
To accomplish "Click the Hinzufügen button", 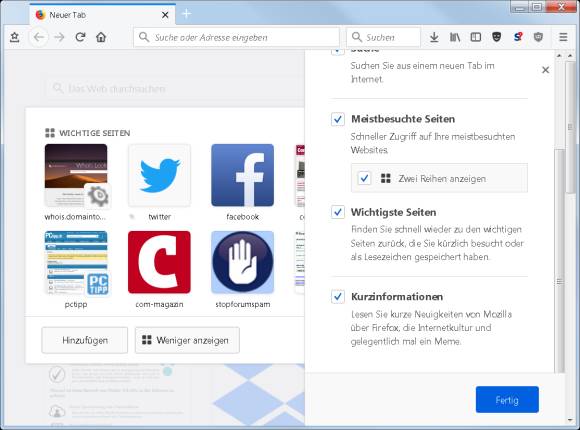I will coord(85,340).
